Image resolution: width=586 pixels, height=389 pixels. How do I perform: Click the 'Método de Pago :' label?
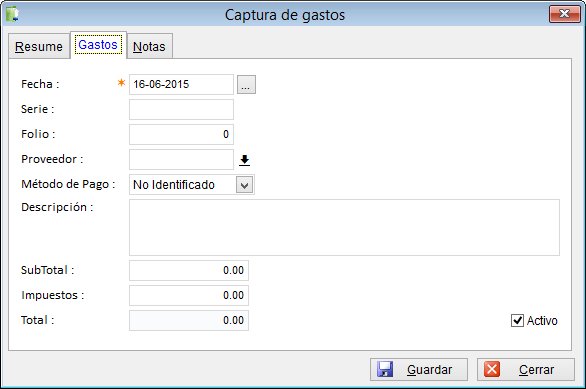point(68,184)
